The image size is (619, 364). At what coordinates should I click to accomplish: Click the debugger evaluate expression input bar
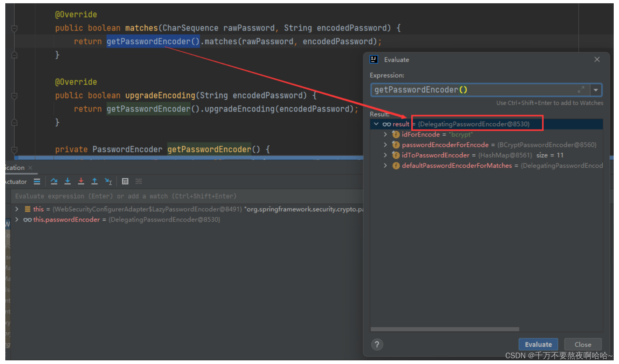coord(187,196)
